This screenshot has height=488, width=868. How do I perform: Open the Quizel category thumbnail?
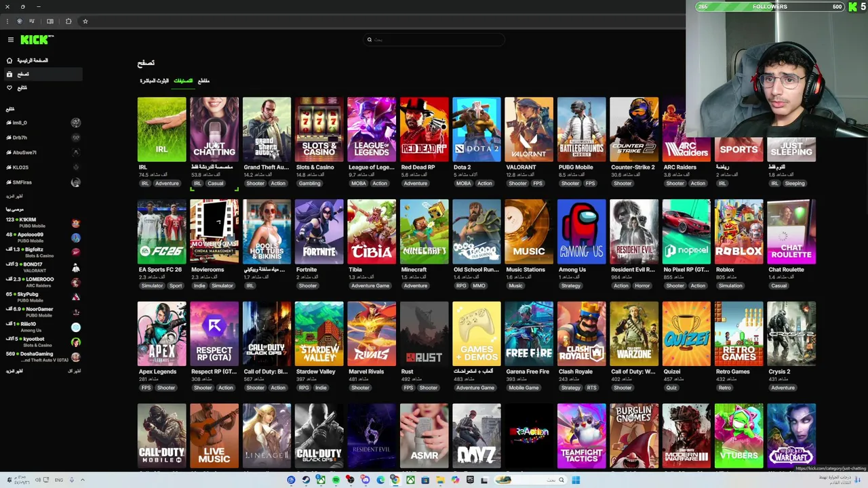686,334
